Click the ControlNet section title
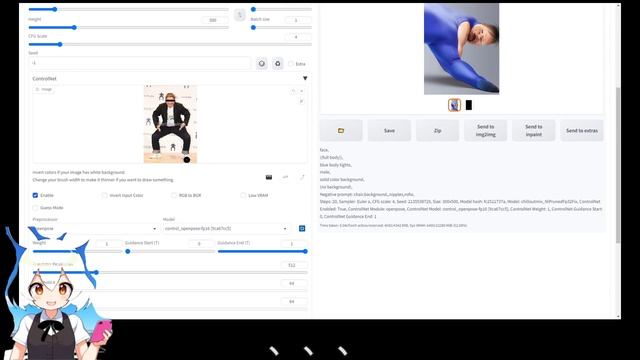This screenshot has height=360, width=640. click(44, 78)
